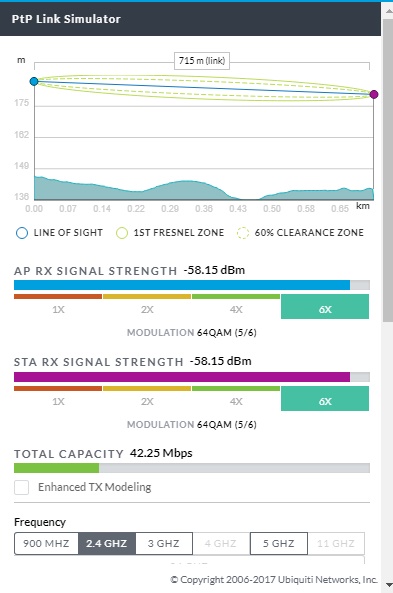Click the Line of Sight legend circle
The height and width of the screenshot is (593, 393).
pyautogui.click(x=22, y=233)
